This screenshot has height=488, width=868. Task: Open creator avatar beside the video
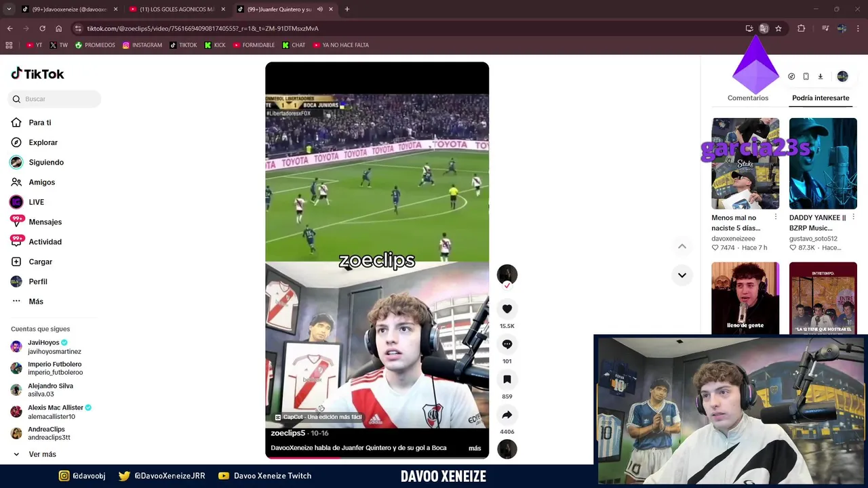507,274
